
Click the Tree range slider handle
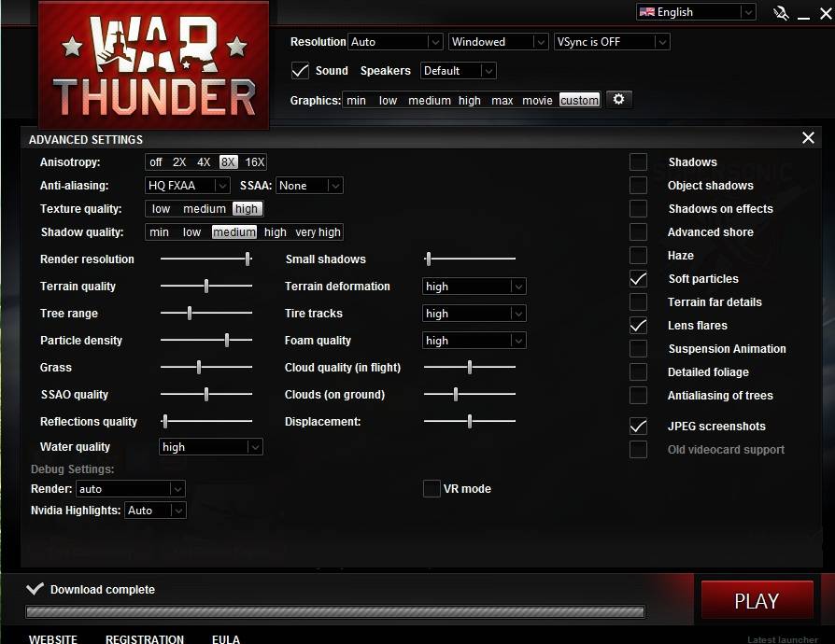pyautogui.click(x=190, y=313)
